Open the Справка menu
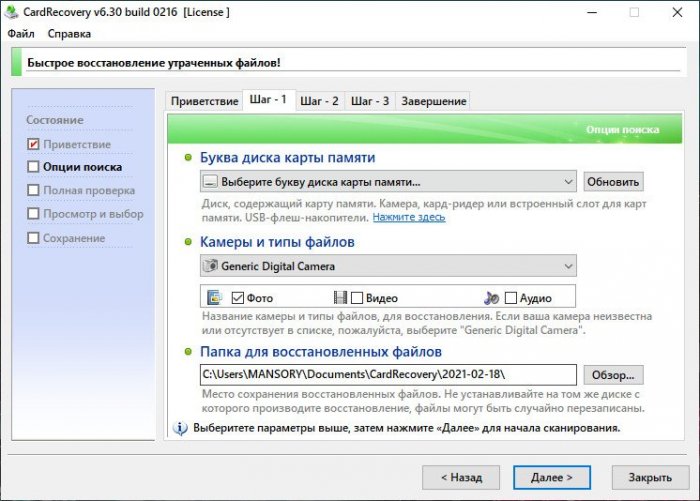This screenshot has height=501, width=700. pyautogui.click(x=69, y=33)
